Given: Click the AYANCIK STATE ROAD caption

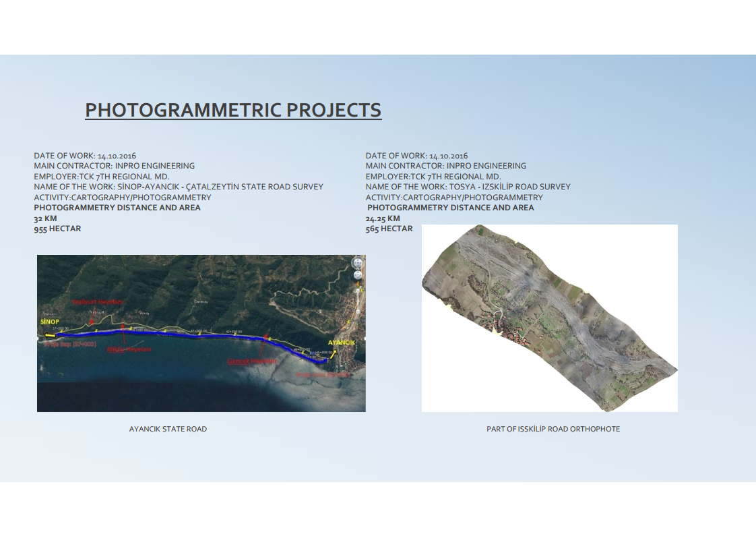Looking at the screenshot, I should [168, 429].
